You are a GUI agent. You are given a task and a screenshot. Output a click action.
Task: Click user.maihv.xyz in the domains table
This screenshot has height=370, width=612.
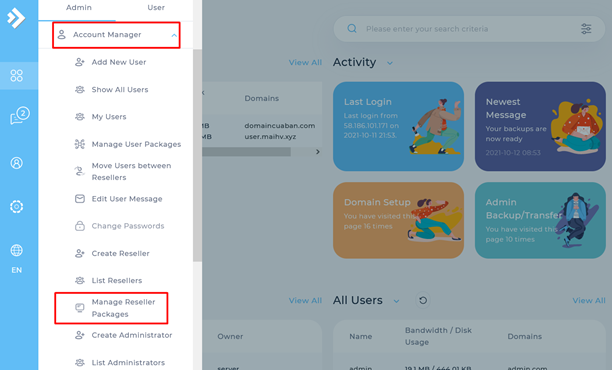tap(270, 137)
